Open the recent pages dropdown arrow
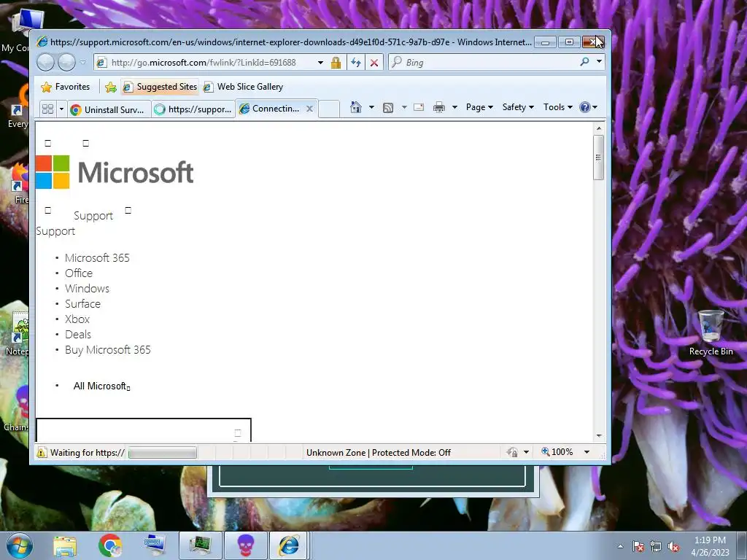 point(83,63)
